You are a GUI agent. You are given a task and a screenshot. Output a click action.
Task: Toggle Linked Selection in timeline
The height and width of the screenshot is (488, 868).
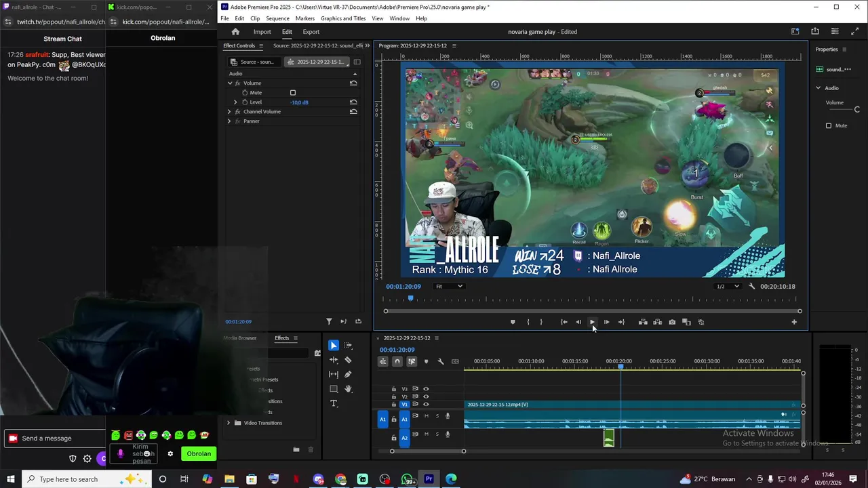point(412,361)
